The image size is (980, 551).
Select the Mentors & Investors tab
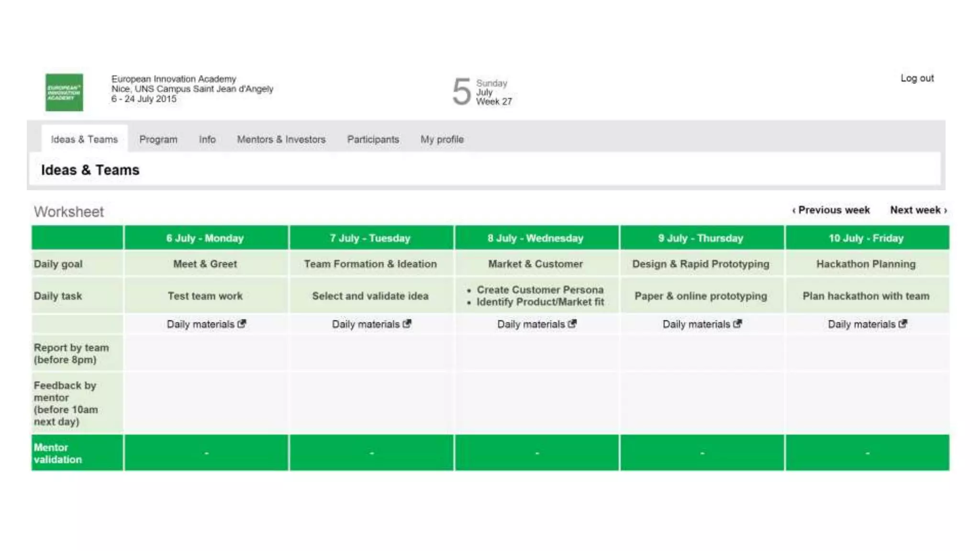point(281,139)
